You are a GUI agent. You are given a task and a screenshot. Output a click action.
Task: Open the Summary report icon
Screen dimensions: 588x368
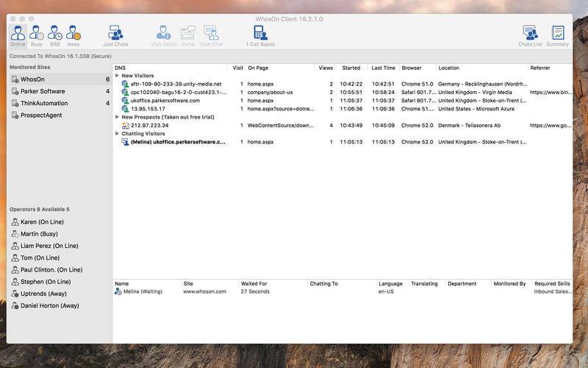pyautogui.click(x=557, y=36)
